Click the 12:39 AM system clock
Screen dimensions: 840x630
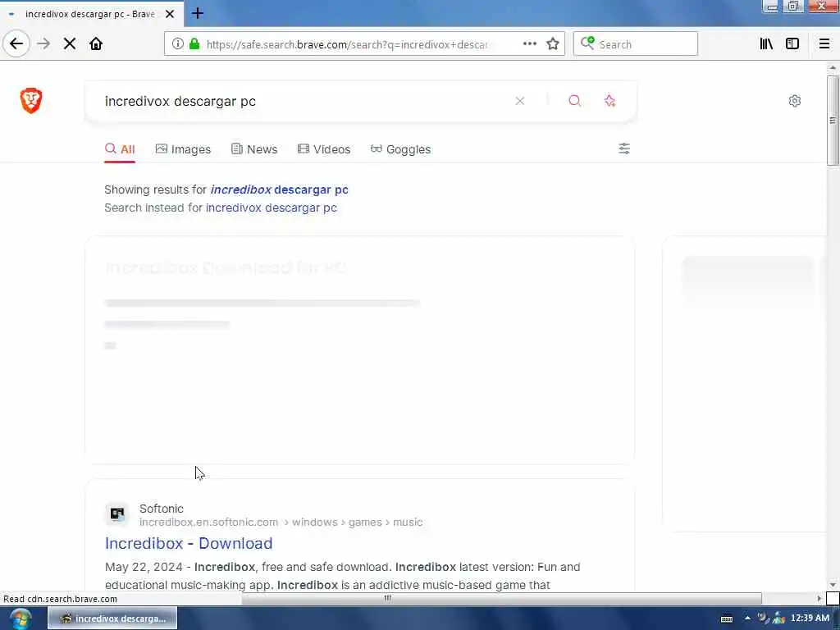(810, 619)
